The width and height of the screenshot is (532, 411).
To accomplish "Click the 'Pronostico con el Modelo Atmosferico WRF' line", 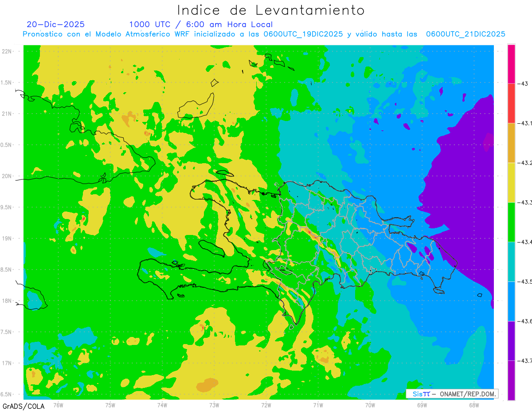I will pyautogui.click(x=264, y=34).
